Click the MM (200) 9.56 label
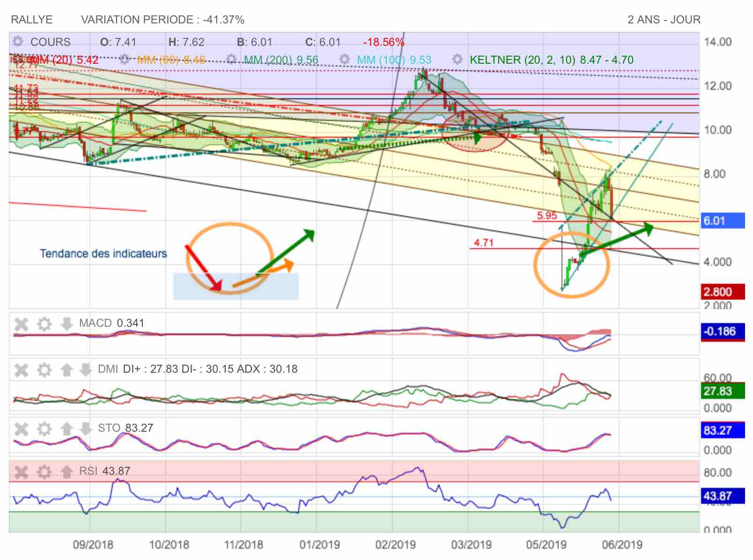 (x=281, y=60)
